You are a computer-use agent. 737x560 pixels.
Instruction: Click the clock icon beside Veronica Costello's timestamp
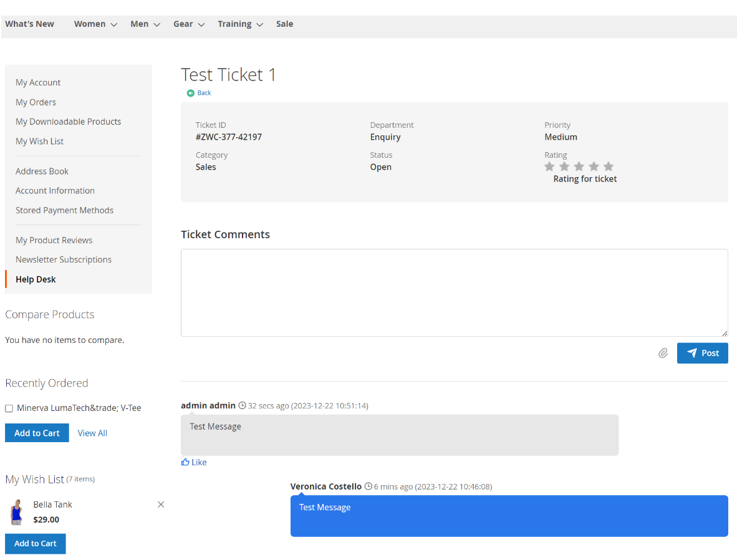click(368, 486)
